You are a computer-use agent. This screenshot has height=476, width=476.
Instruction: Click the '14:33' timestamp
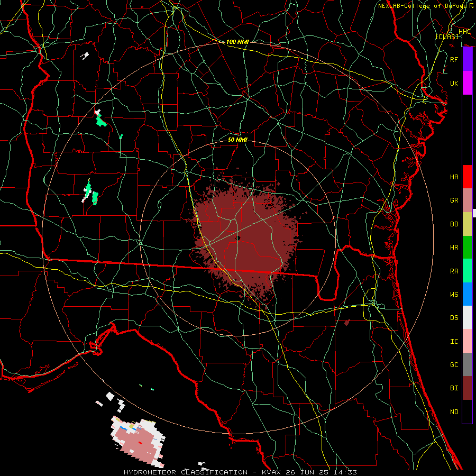[x=345, y=472]
